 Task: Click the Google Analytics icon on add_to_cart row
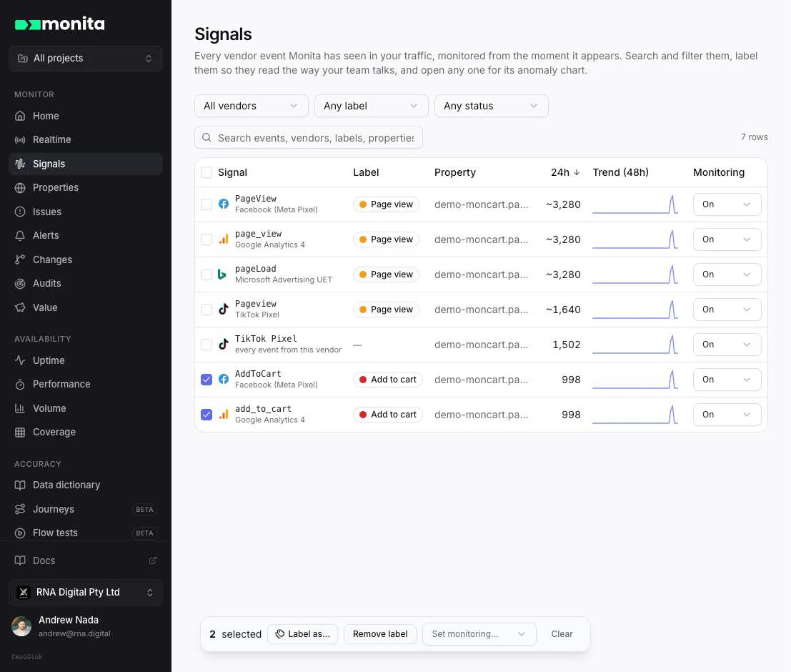tap(224, 414)
